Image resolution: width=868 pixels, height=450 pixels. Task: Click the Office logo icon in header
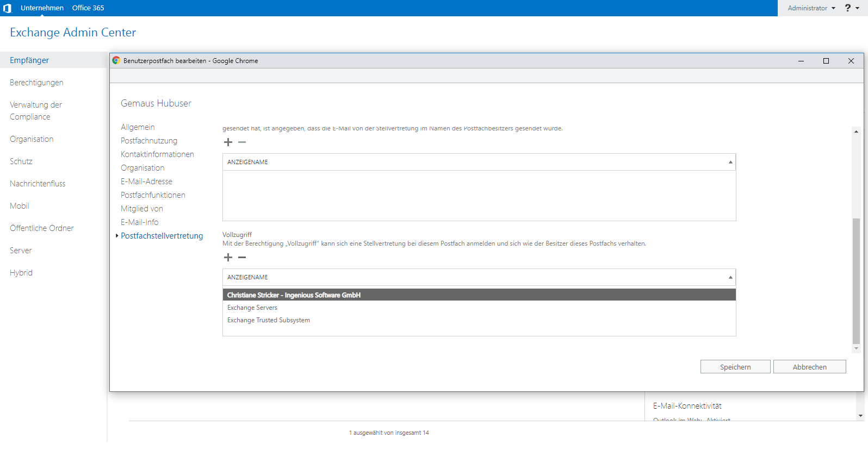click(7, 8)
